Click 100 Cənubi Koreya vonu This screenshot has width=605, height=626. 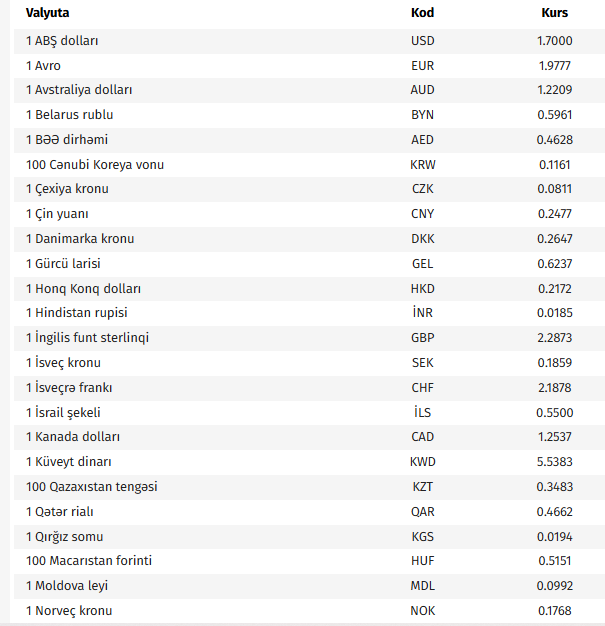(x=95, y=164)
